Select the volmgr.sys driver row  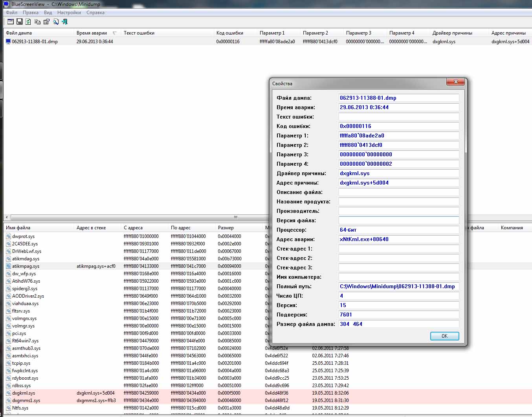pos(267,326)
